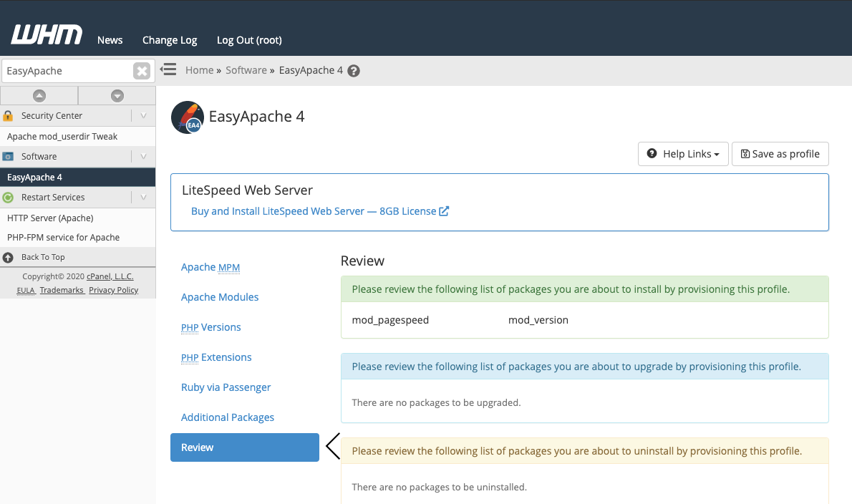Select the Review tab
The image size is (852, 504).
coord(245,447)
